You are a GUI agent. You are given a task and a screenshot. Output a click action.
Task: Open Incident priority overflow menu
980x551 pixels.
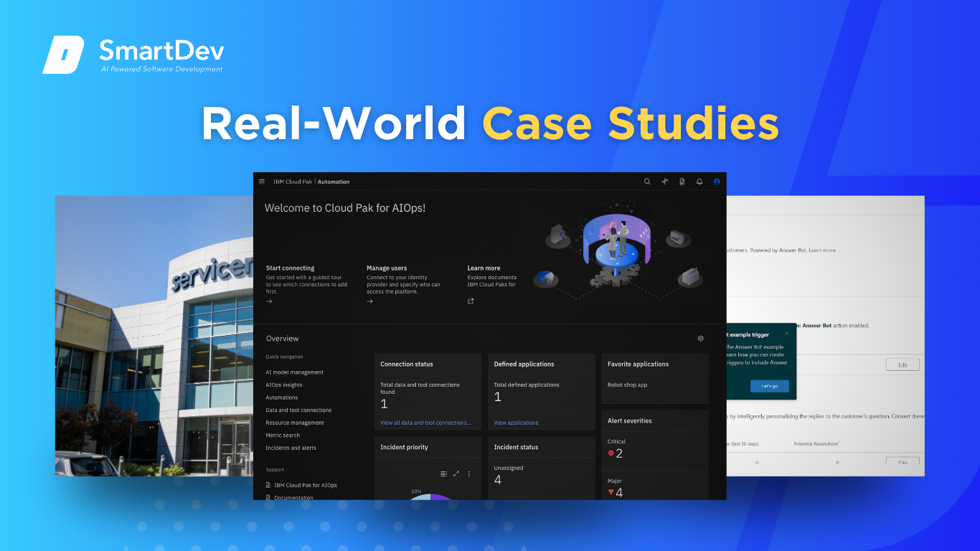coord(469,474)
